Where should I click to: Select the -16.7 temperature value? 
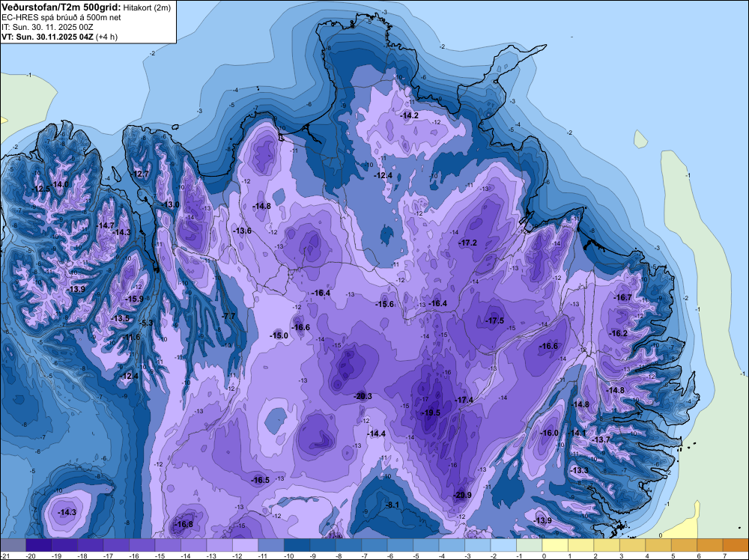(x=623, y=297)
